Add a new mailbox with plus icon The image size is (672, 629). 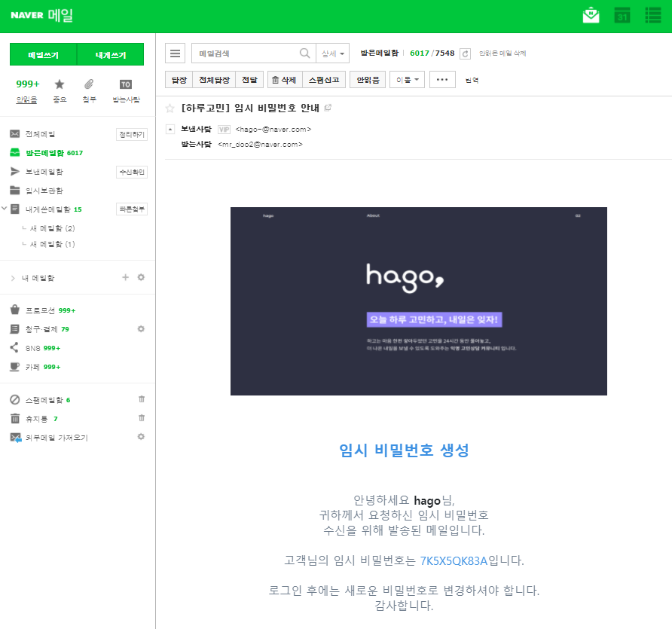(x=126, y=277)
